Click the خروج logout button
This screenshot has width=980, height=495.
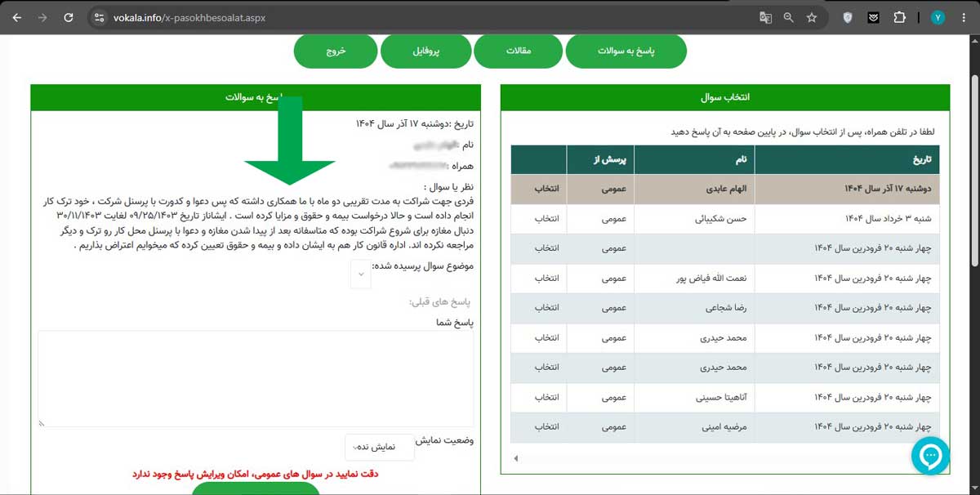click(x=336, y=51)
